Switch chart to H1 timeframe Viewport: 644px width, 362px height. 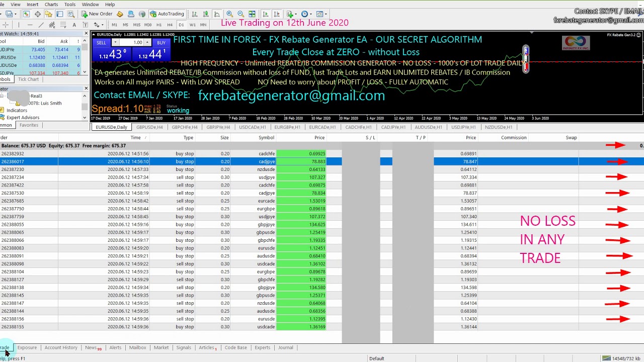pyautogui.click(x=159, y=25)
